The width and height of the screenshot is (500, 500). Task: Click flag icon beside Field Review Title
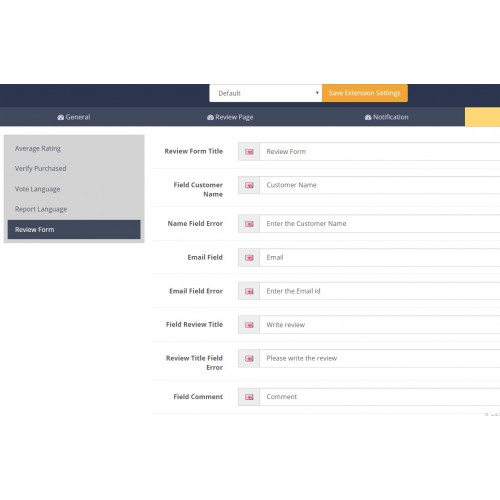point(249,325)
